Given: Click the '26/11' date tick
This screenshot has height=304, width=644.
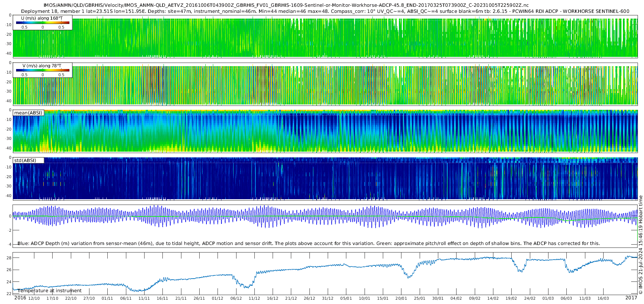Looking at the screenshot, I should (199, 298).
